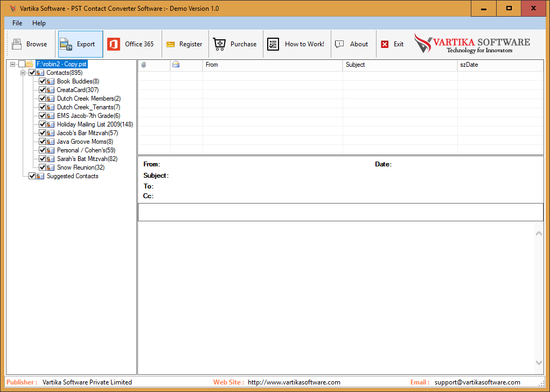This screenshot has width=550, height=392.
Task: Uncheck the CreataCard(307) checkbox
Action: coord(42,90)
